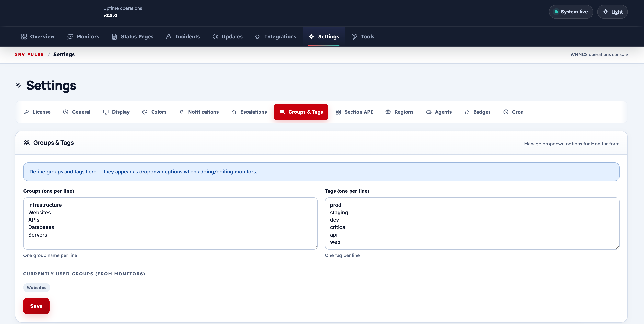Viewport: 644px width, 324px height.
Task: Click the Integrations puzzle icon
Action: click(x=258, y=37)
